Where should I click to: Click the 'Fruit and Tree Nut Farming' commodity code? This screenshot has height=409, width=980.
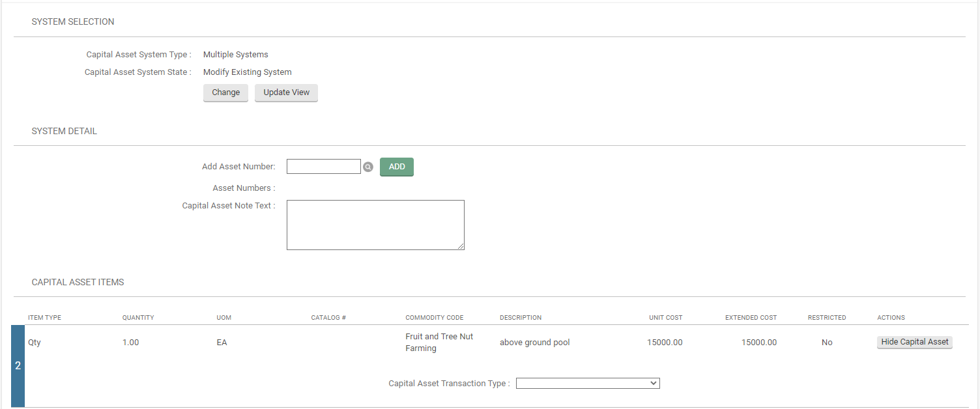click(x=439, y=343)
